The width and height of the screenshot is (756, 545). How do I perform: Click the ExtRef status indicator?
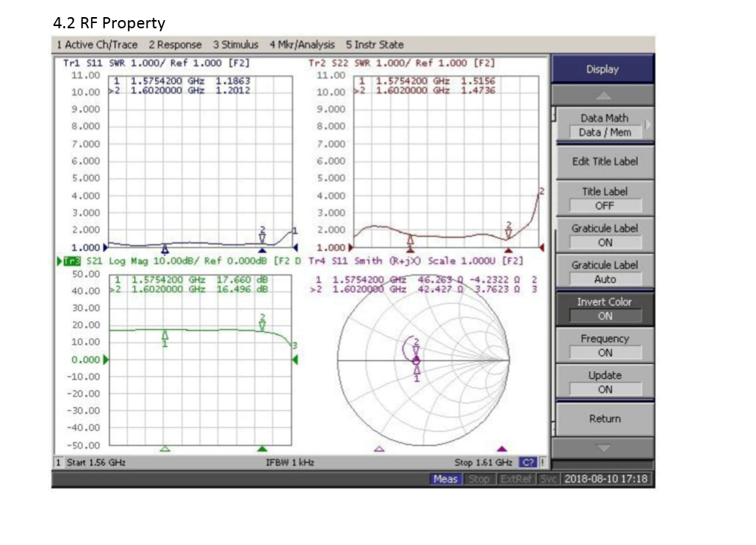515,479
